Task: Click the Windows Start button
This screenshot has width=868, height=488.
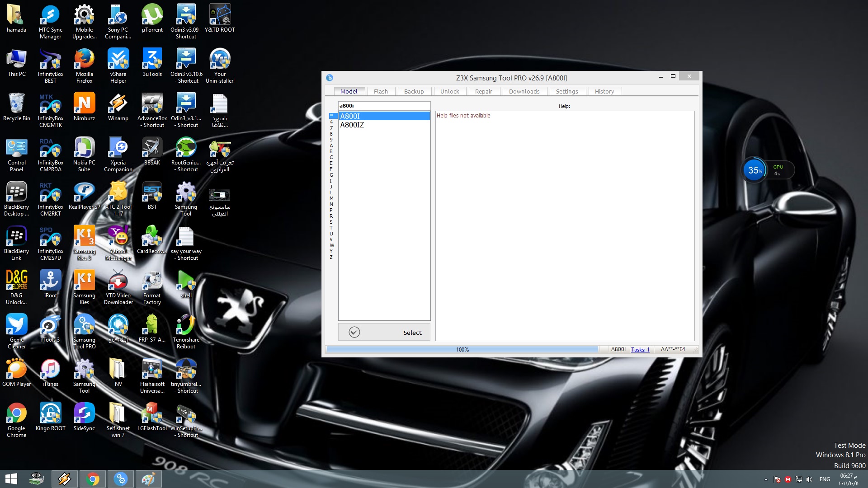Action: 11,479
